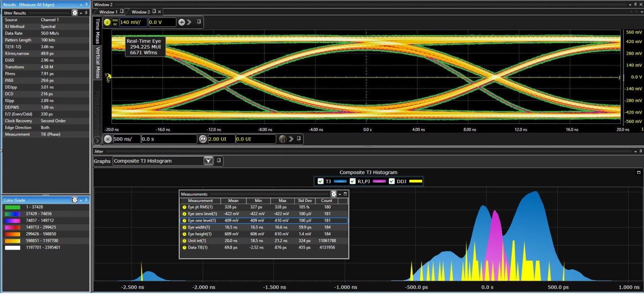This screenshot has width=644, height=303.
Task: Open the Measurements panel gear settings
Action: tap(333, 194)
